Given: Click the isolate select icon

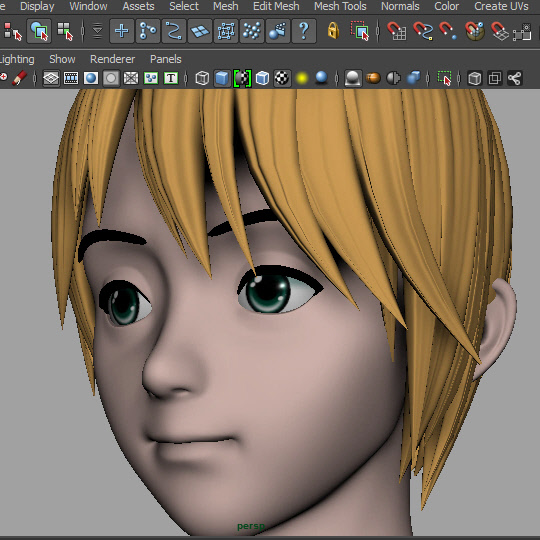Looking at the screenshot, I should [x=444, y=78].
